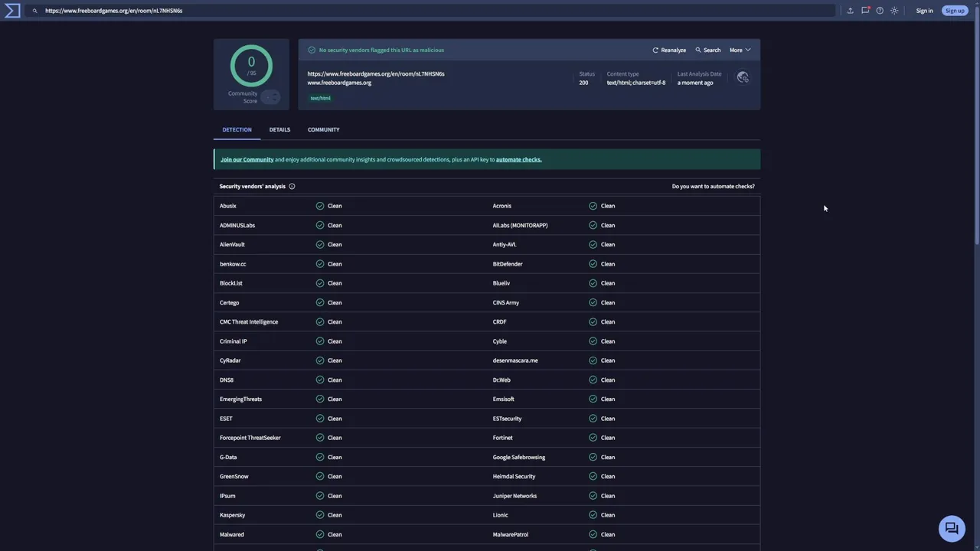This screenshot has width=980, height=551.
Task: Follow the Join our Community link
Action: (247, 159)
